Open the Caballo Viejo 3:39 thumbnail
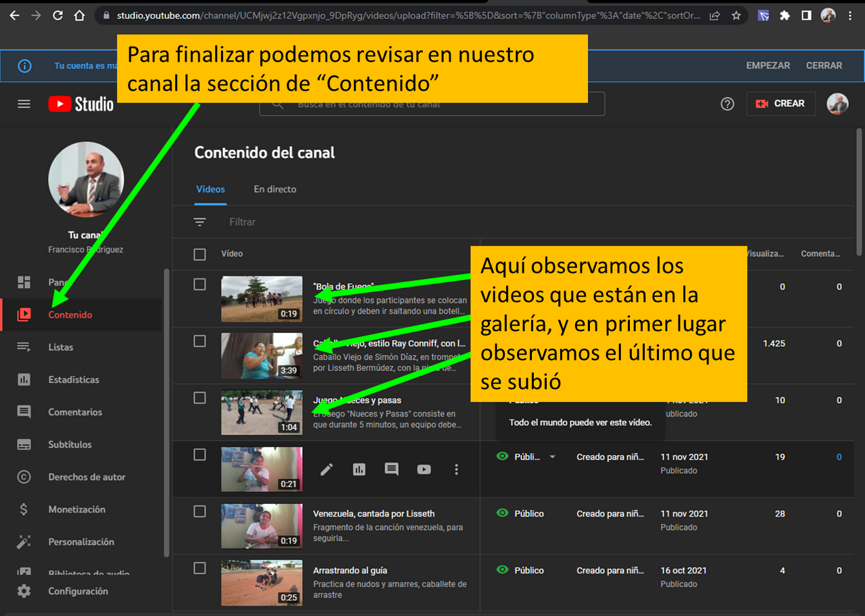 coord(262,355)
